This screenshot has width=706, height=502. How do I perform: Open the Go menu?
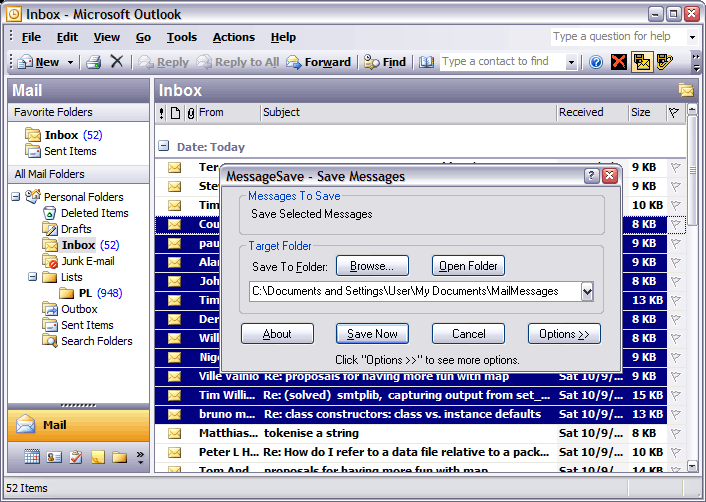[143, 37]
